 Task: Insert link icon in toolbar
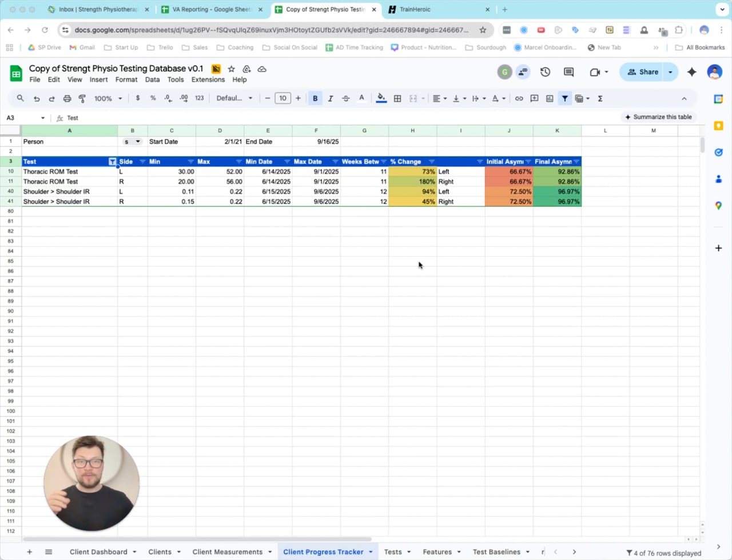point(519,98)
